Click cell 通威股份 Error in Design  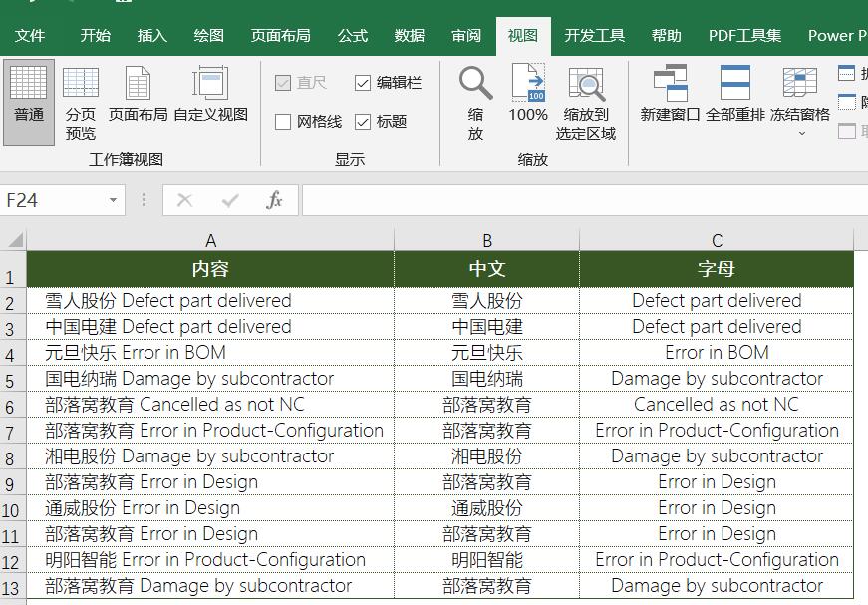pyautogui.click(x=210, y=508)
